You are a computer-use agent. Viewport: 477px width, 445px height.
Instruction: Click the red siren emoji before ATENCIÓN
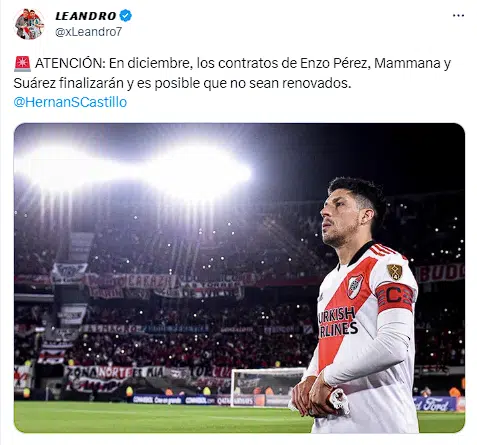coord(22,64)
